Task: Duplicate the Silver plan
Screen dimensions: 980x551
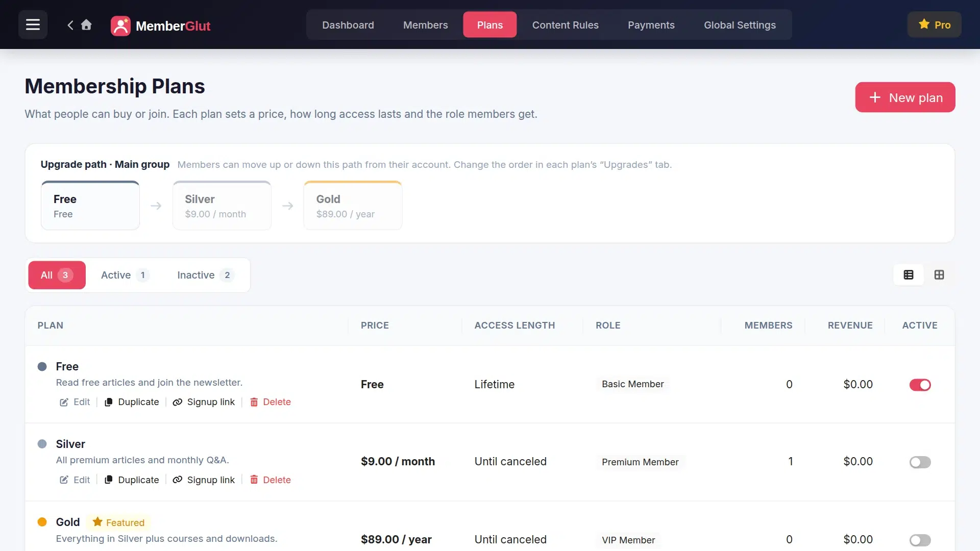Action: coord(132,480)
